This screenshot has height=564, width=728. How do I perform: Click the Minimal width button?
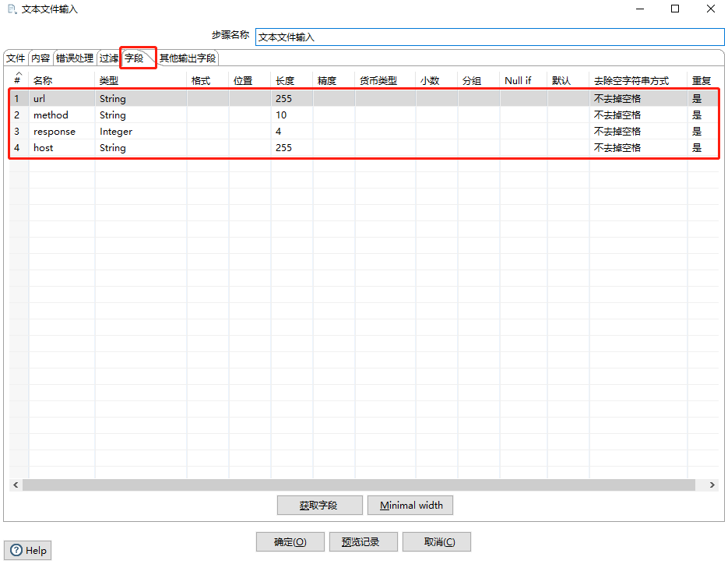[410, 506]
